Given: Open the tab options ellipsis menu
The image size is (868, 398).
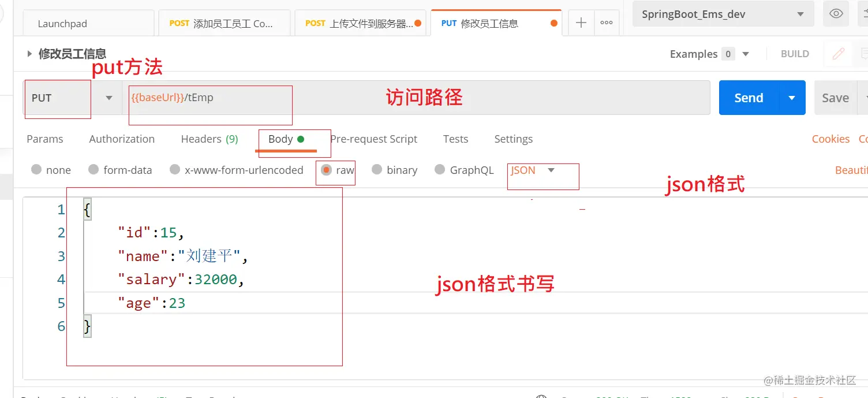Looking at the screenshot, I should [x=607, y=23].
